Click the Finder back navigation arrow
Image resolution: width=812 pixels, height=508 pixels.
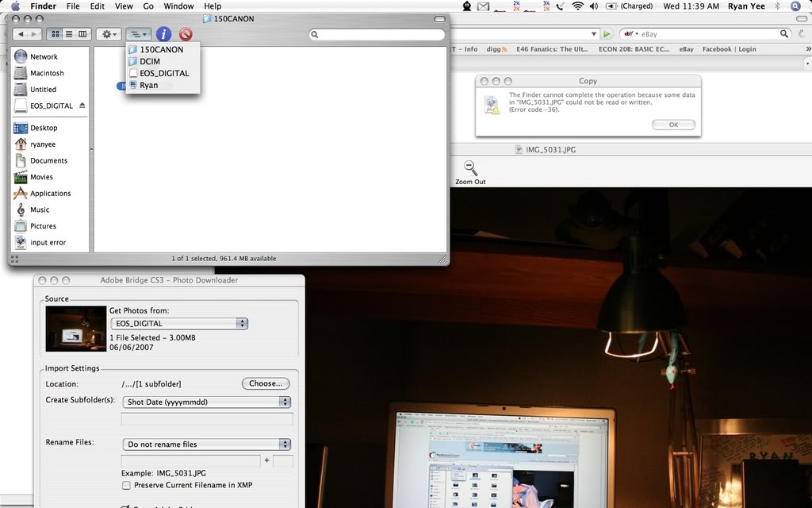[20, 34]
